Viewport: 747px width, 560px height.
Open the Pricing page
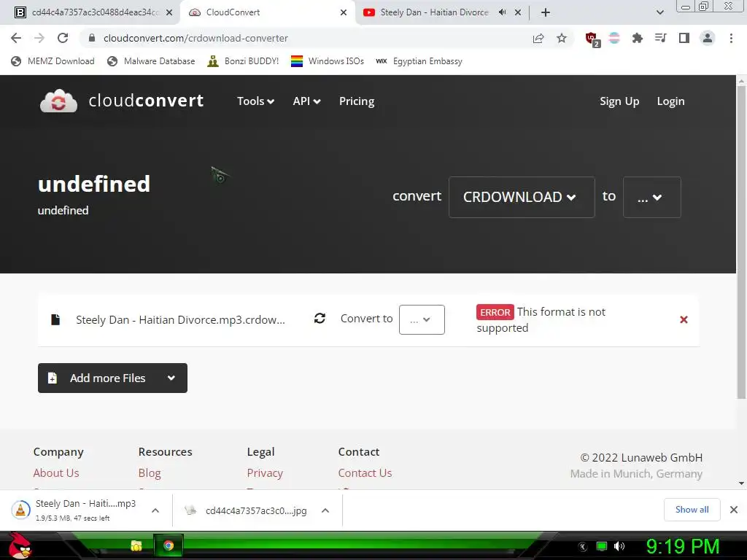click(x=357, y=101)
